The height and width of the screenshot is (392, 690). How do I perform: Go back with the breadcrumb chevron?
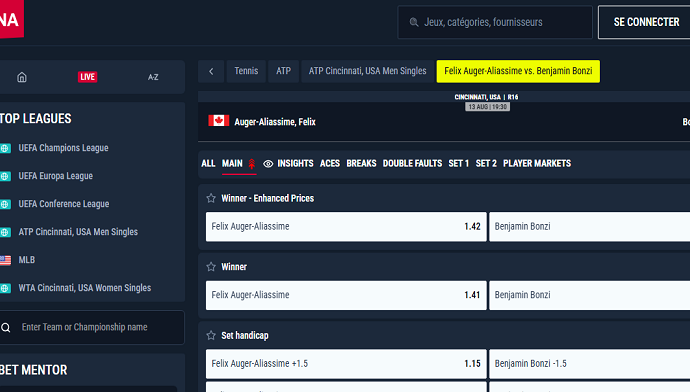point(211,71)
